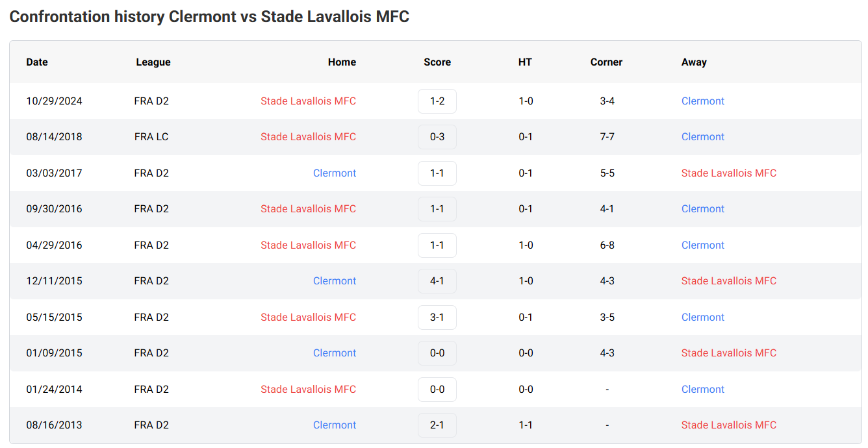
Task: Open Clermont away link in 04/29/2016 row
Action: 702,245
